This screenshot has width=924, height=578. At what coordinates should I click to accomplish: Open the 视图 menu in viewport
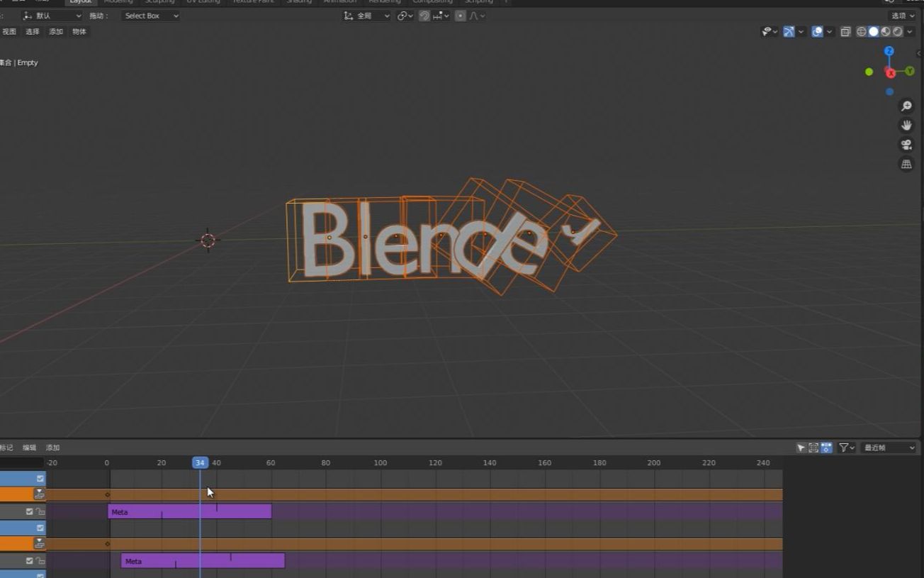click(9, 32)
